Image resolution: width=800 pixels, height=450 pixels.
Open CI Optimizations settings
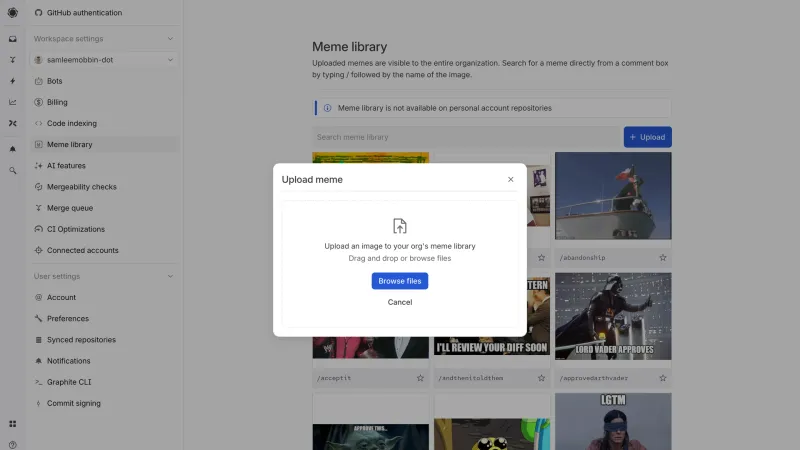point(104,229)
